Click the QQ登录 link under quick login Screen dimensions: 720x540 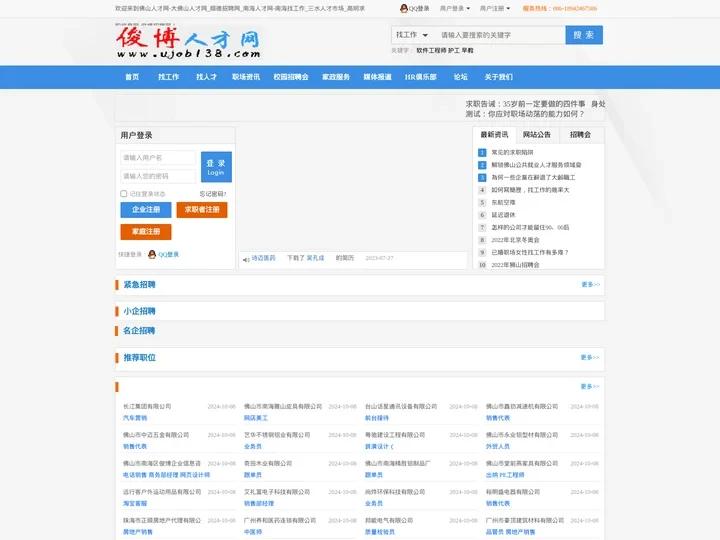(x=169, y=254)
